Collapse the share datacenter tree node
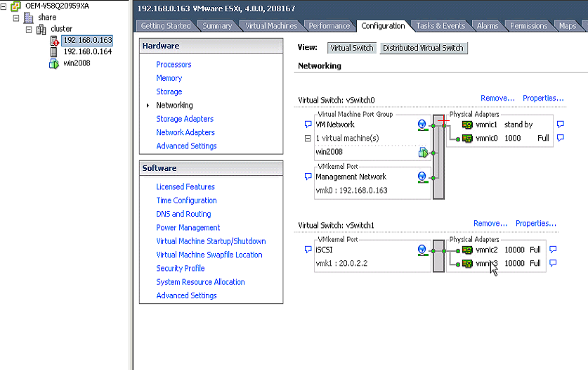The image size is (588, 370). [x=15, y=18]
